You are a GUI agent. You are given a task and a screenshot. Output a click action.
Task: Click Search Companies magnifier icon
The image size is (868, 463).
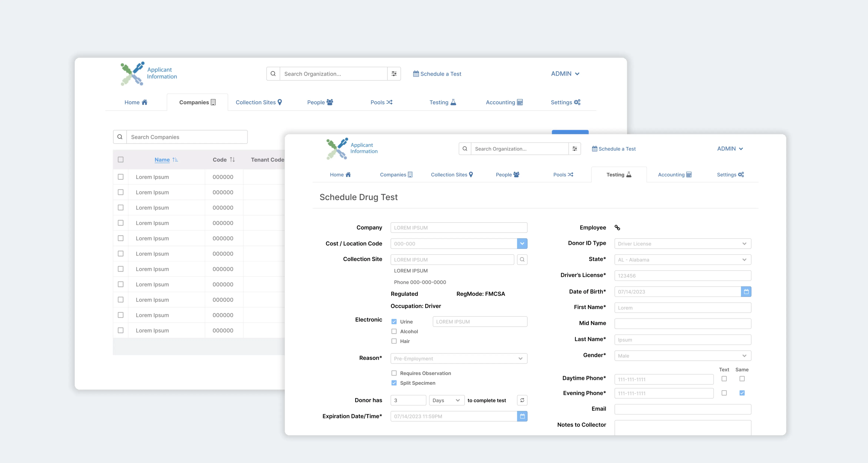[120, 137]
